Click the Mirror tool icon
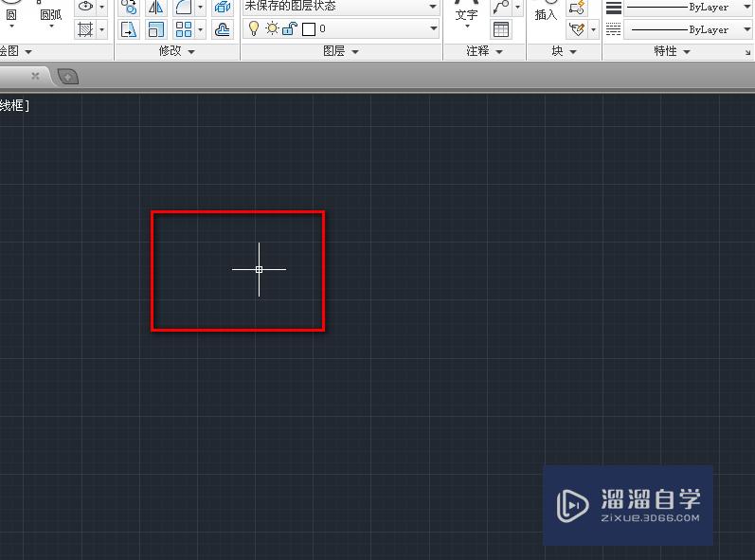 [155, 7]
